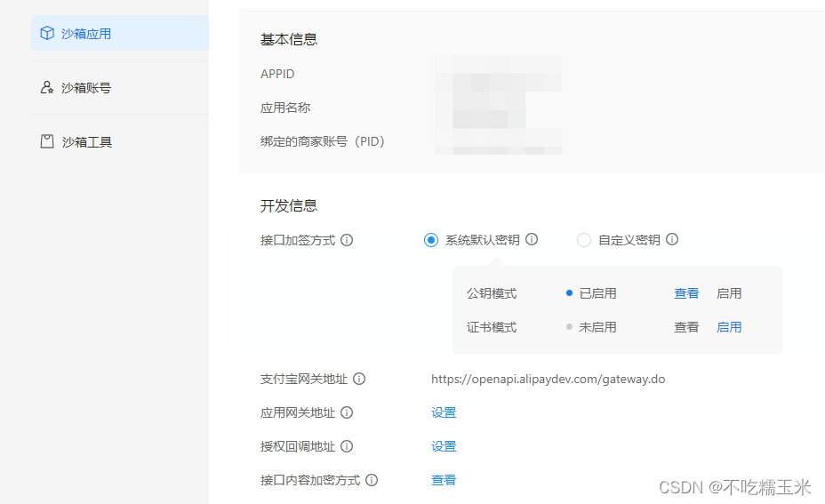Open the 沙箱应用 sidebar menu

[120, 33]
